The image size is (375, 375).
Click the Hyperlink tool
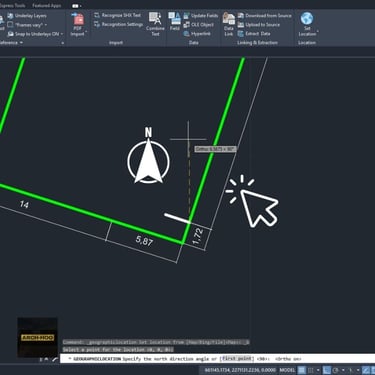[x=197, y=34]
